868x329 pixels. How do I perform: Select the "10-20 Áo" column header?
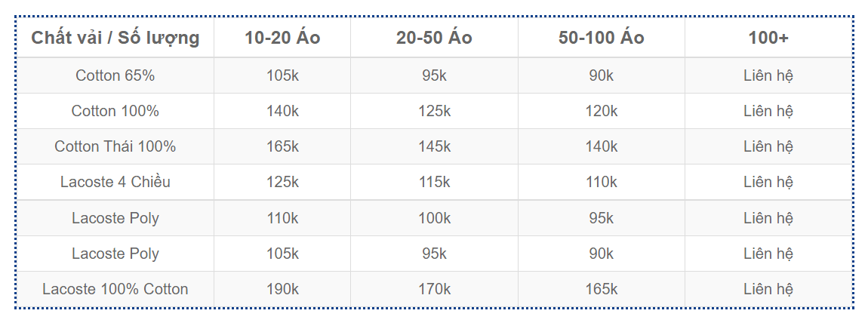(x=282, y=38)
